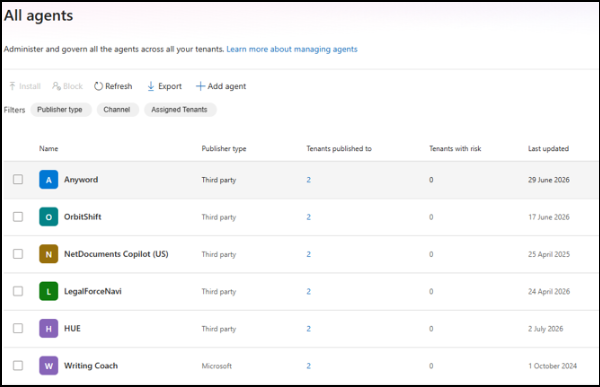600x387 pixels.
Task: Click the purple HUE 'H' icon
Action: 49,328
